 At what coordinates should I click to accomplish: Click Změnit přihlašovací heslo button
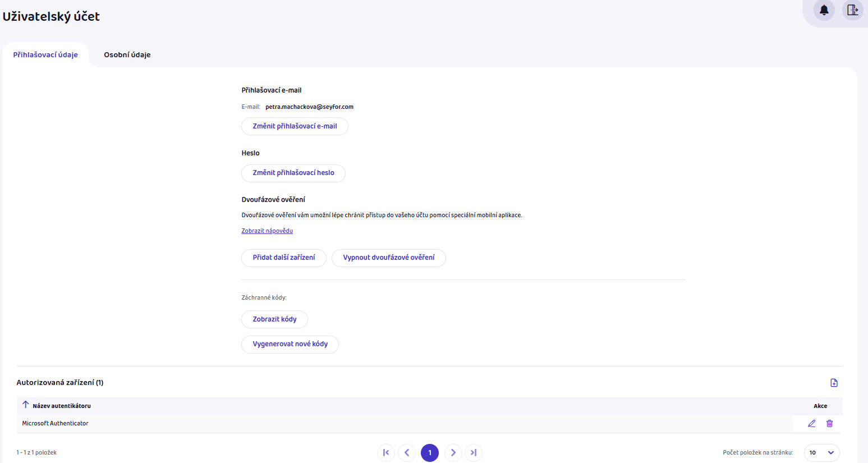tap(293, 173)
